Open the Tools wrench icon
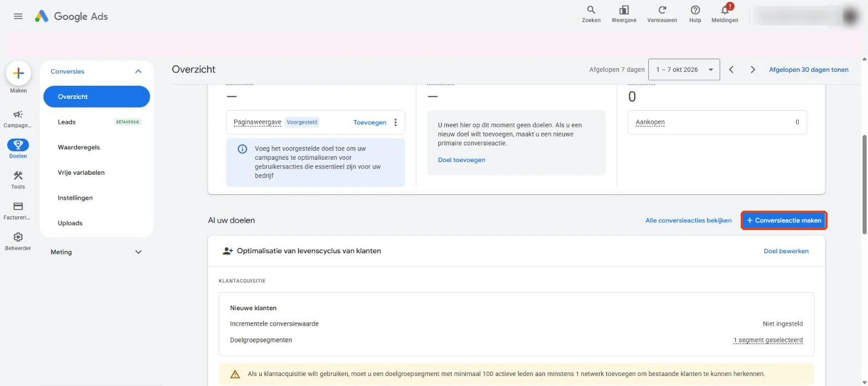 pos(18,176)
